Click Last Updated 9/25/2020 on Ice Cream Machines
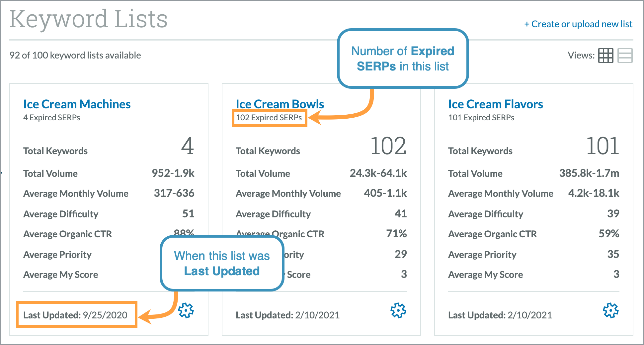Image resolution: width=644 pixels, height=345 pixels. pos(75,315)
